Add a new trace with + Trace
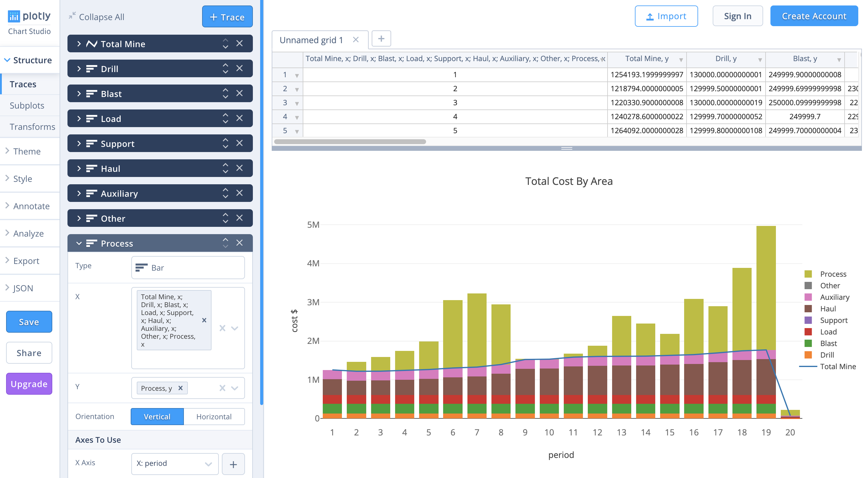The height and width of the screenshot is (478, 868). point(227,16)
